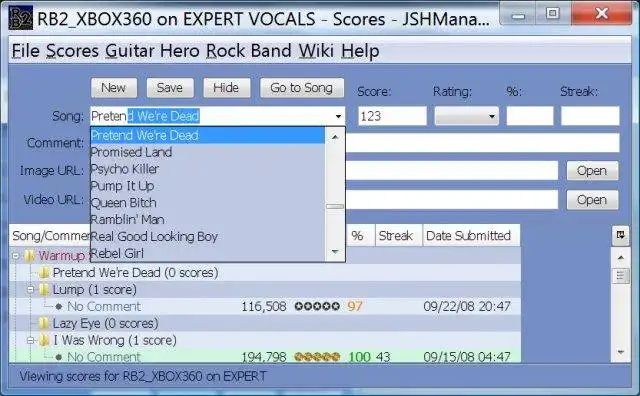Click the folder icon beside Lump

(x=44, y=289)
